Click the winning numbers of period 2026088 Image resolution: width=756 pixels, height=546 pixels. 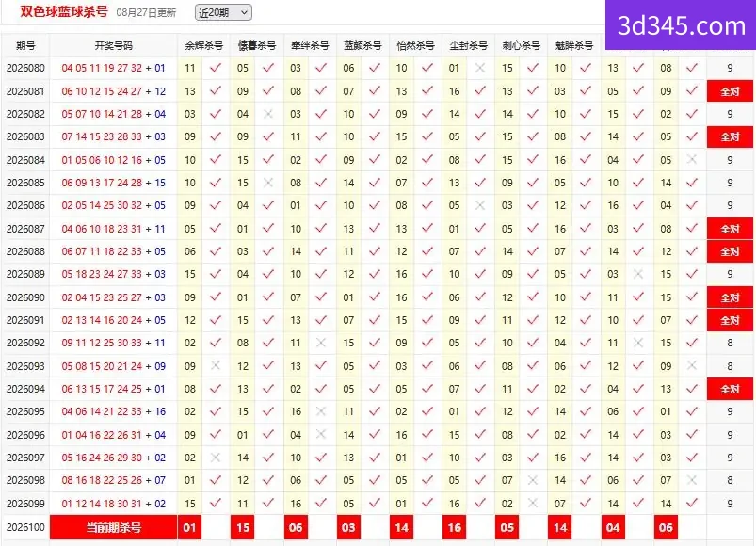[113, 251]
